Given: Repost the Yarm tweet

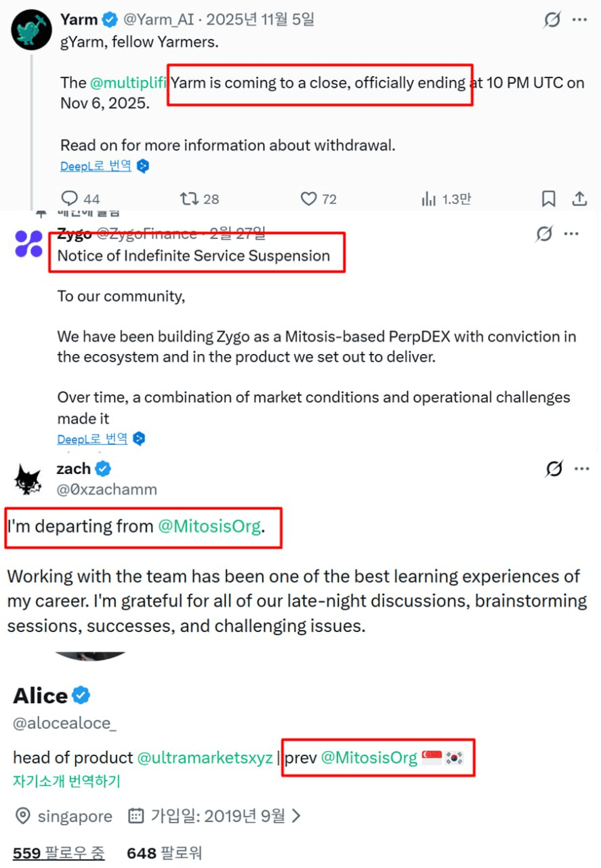Looking at the screenshot, I should tap(189, 199).
